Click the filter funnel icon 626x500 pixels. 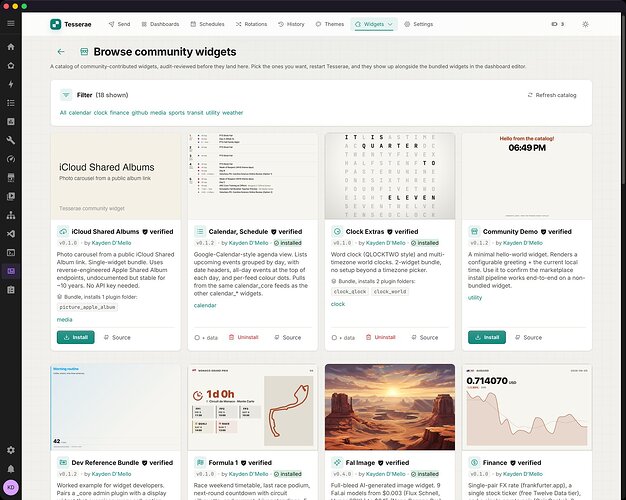coord(66,95)
